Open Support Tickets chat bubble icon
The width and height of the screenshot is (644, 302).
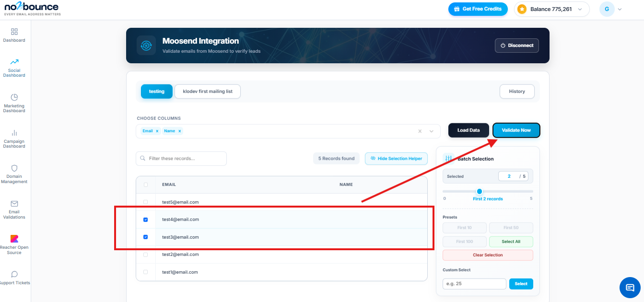14,274
